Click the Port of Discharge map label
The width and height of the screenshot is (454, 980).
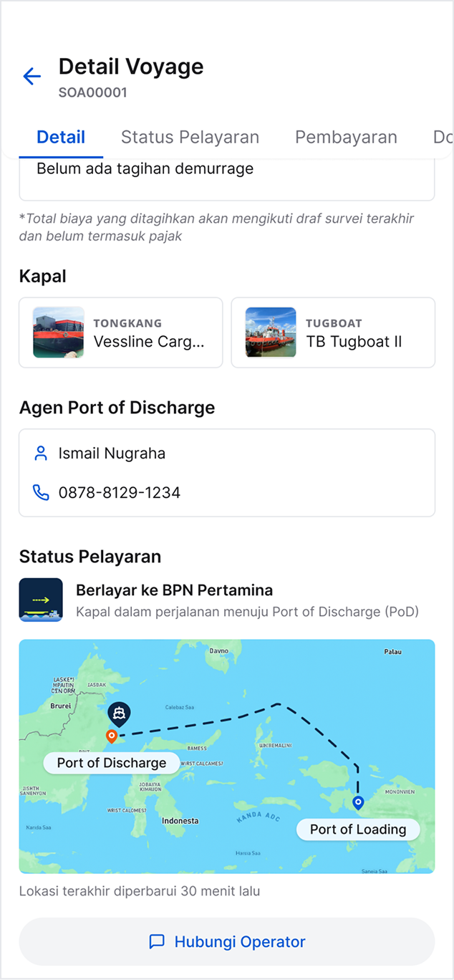tap(112, 763)
